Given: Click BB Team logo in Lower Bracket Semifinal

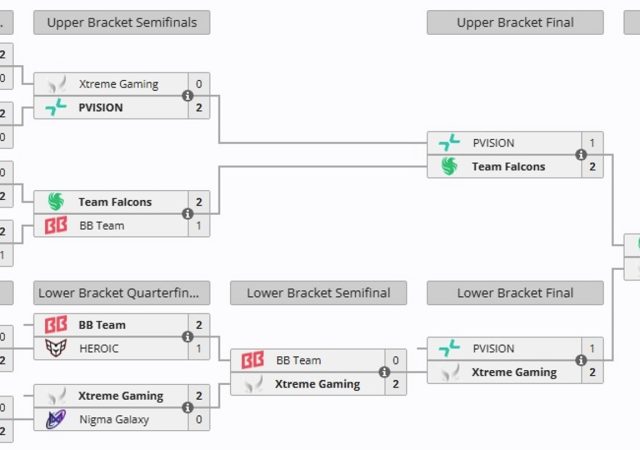Looking at the screenshot, I should pos(253,360).
